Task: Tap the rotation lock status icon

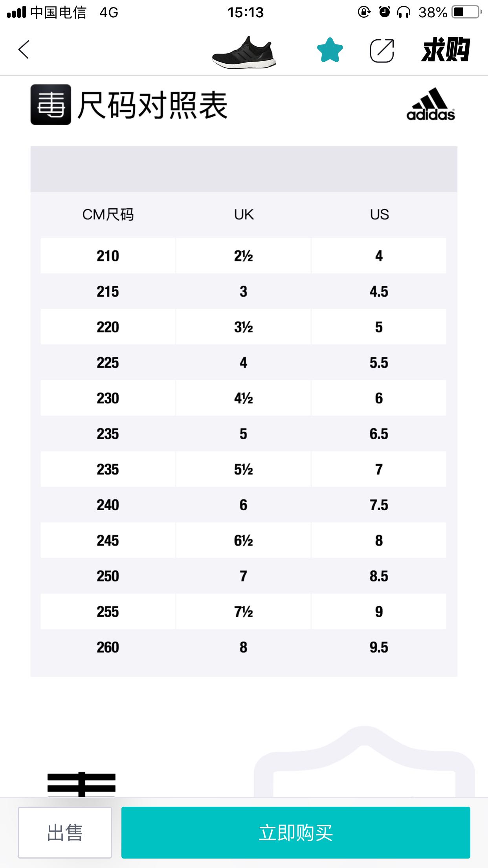Action: [364, 12]
